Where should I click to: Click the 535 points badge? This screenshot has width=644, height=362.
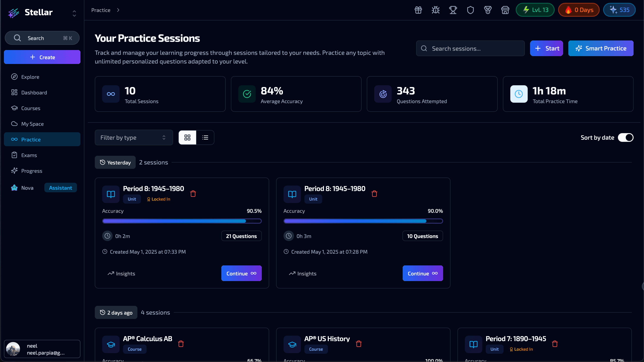619,10
